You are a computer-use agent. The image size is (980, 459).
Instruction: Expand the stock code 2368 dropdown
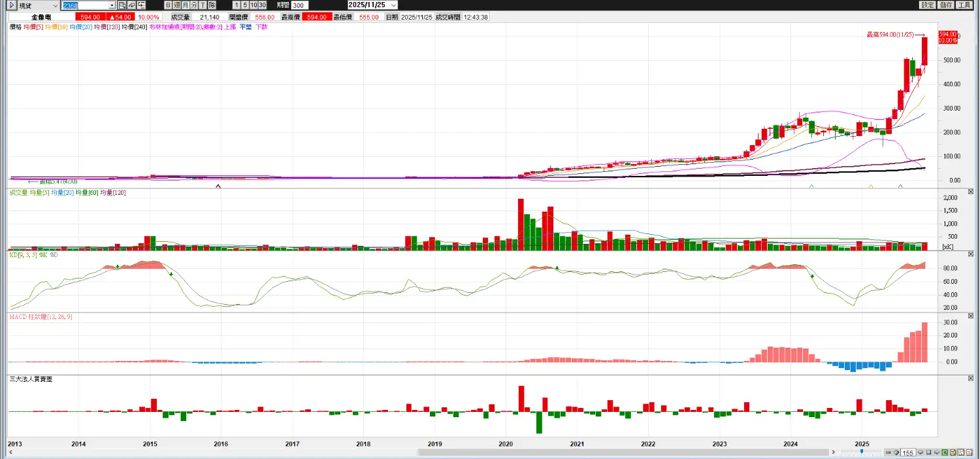click(x=112, y=5)
